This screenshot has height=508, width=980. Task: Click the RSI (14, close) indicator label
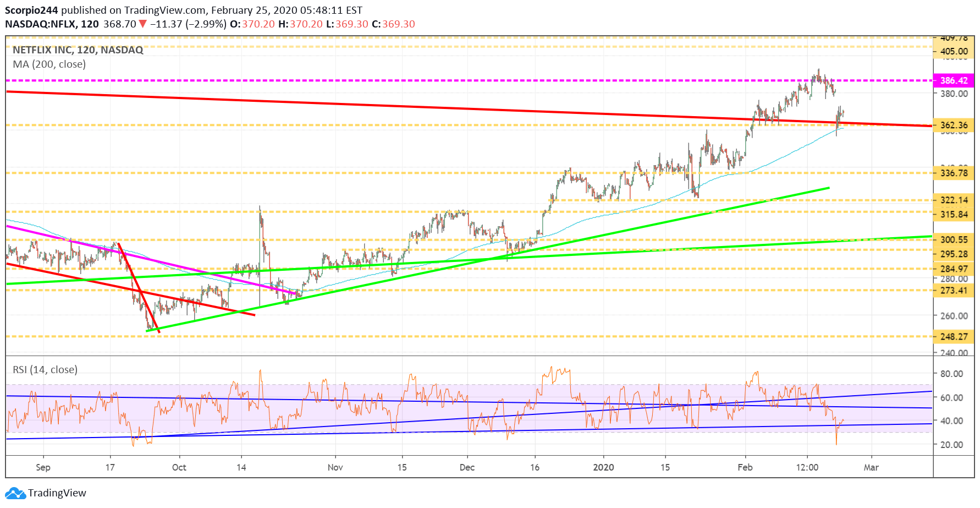click(45, 370)
